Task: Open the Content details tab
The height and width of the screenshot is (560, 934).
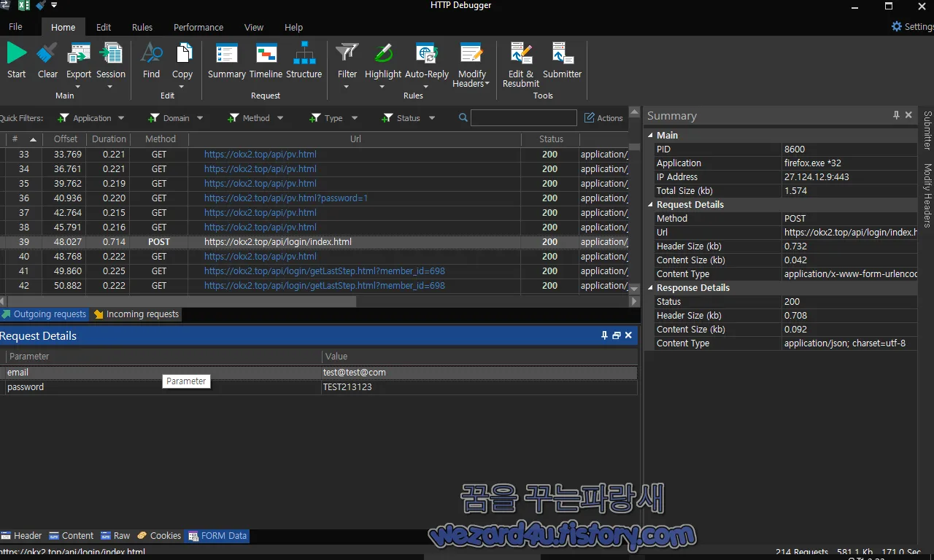Action: click(x=72, y=535)
